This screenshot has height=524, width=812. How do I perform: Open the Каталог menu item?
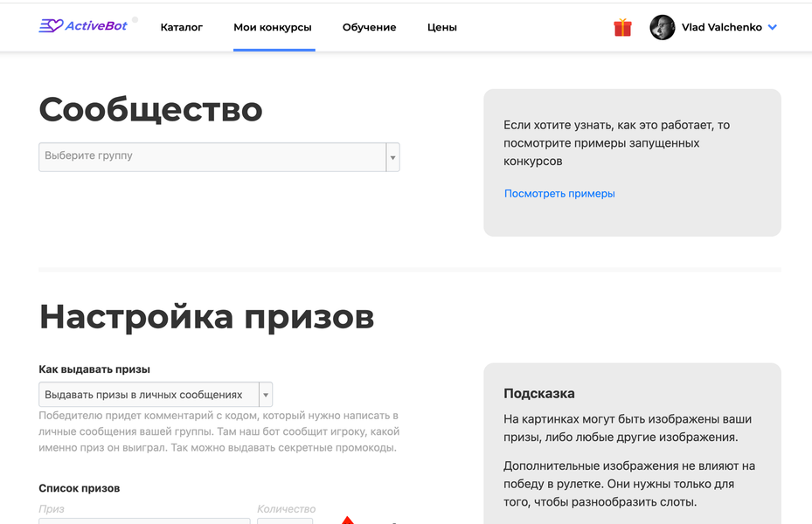coord(182,27)
